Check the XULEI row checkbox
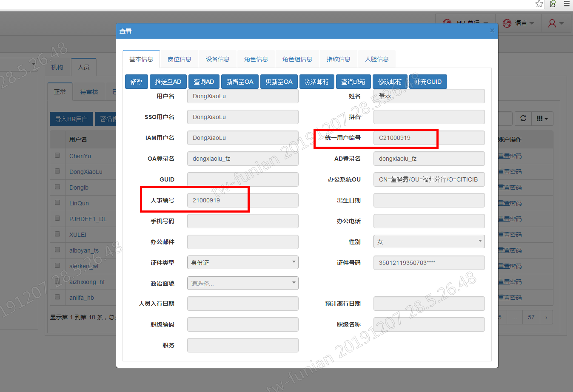The width and height of the screenshot is (573, 392). [57, 234]
